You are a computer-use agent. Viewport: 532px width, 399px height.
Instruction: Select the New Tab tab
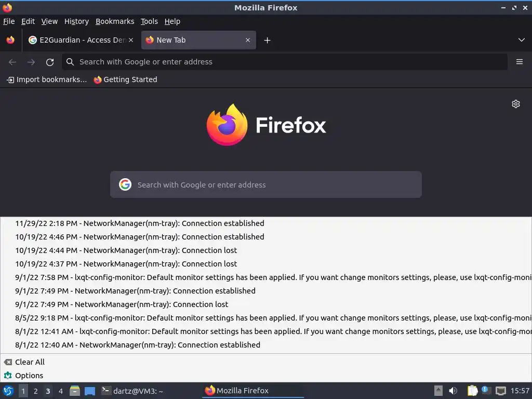coord(198,40)
